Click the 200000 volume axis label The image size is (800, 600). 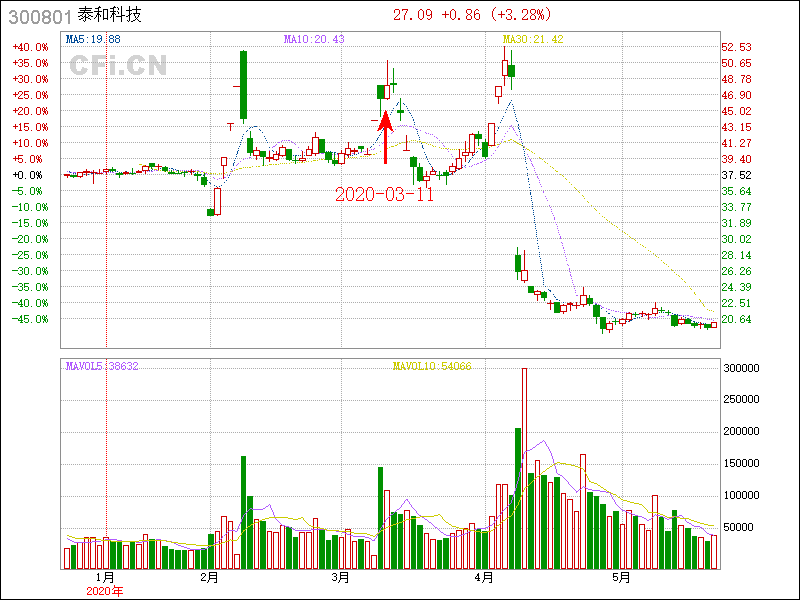(741, 432)
